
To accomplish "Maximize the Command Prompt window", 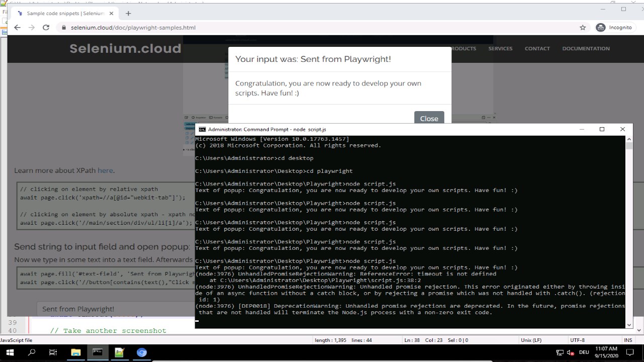I will (602, 129).
